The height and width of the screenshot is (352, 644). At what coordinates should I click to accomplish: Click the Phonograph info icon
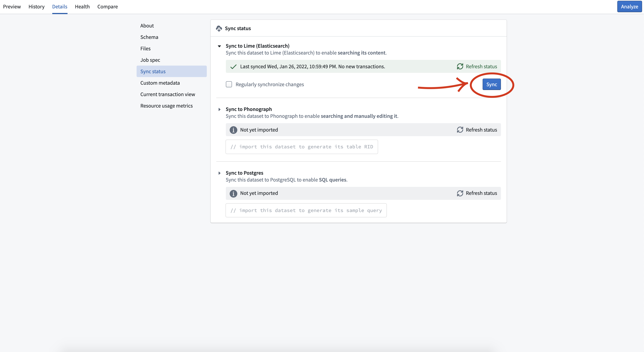[233, 130]
